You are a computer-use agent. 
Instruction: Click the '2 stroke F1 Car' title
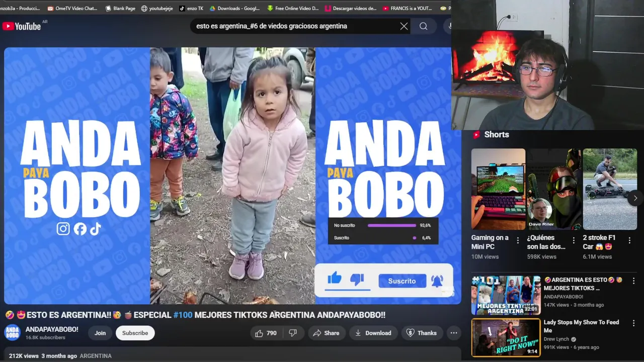[x=599, y=242]
